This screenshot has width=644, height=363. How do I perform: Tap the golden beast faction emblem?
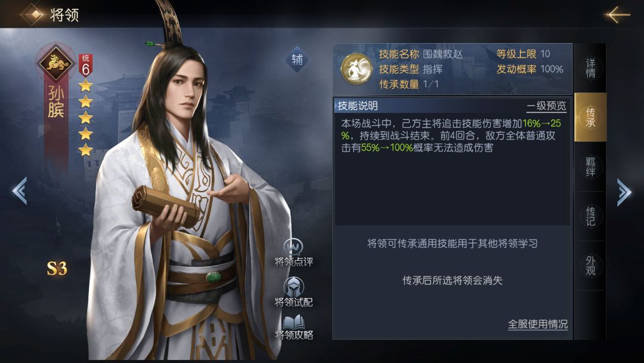(55, 63)
